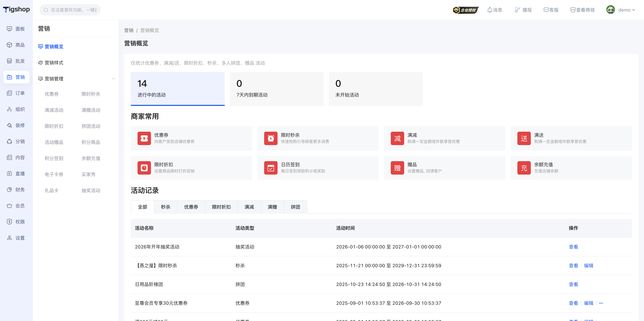Screen dimensions: 644x321
Task: Open more actions for 至尊会员专享30元优惠券
Action: (601, 303)
